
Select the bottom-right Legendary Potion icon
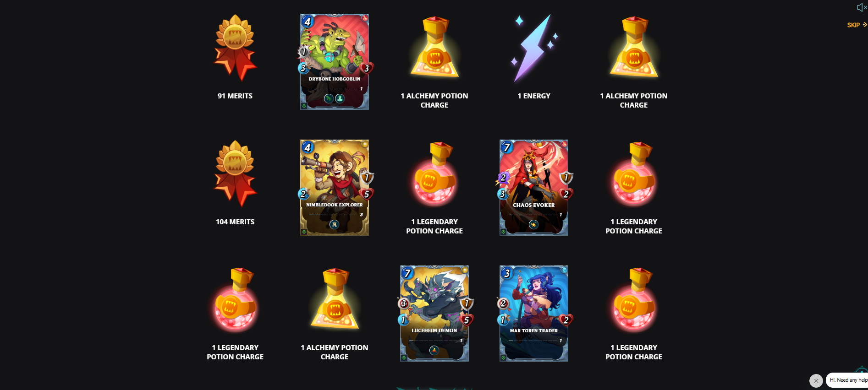(634, 299)
